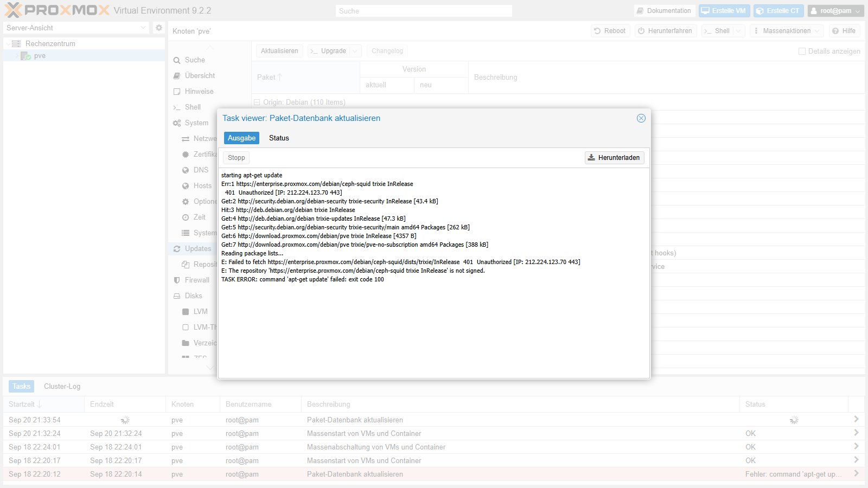Screen dimensions: 868x488
Task: Click the Netzwerk arrows icon
Action: [186, 139]
